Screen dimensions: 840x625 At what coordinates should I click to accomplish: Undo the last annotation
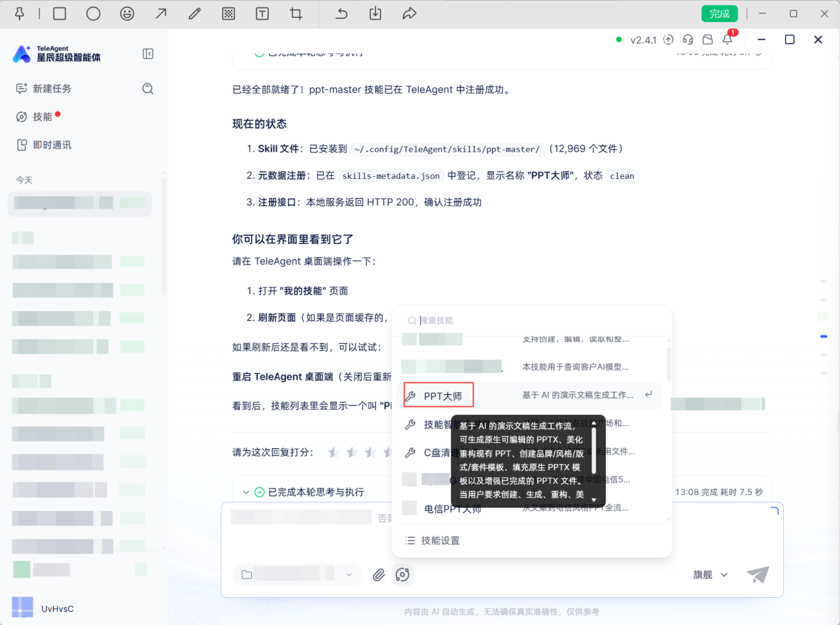(x=342, y=13)
